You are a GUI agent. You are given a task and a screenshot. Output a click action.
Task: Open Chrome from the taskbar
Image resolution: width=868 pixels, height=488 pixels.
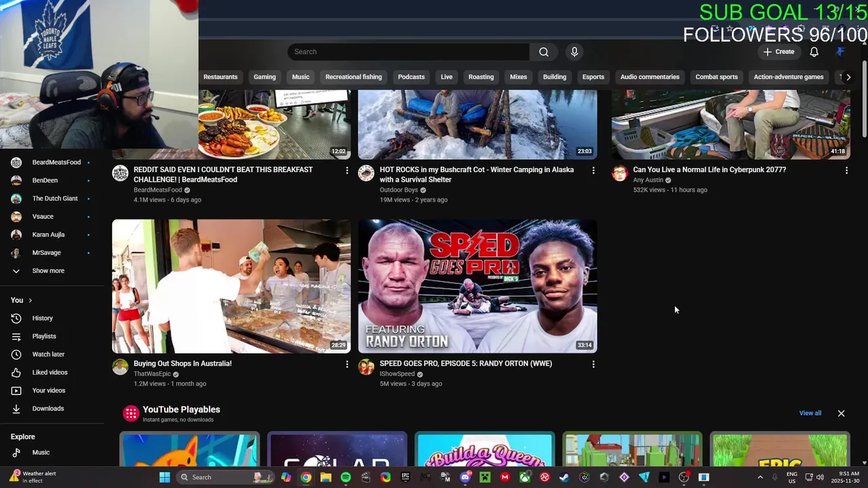click(306, 477)
